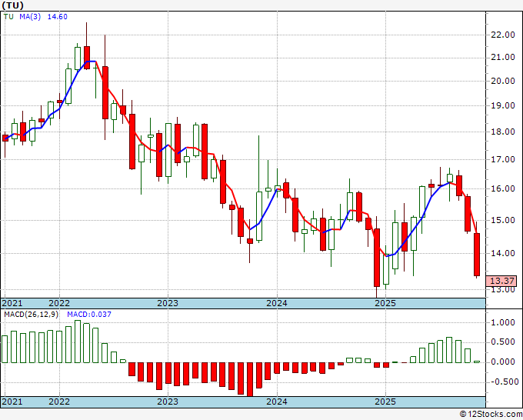The width and height of the screenshot is (523, 420).
Task: Select the TU symbol legend label
Action: tap(8, 17)
